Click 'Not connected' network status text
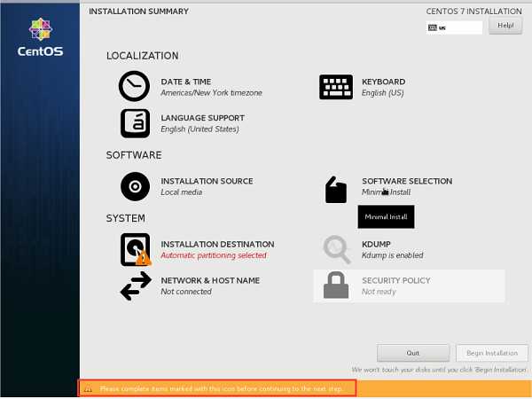 tap(186, 292)
